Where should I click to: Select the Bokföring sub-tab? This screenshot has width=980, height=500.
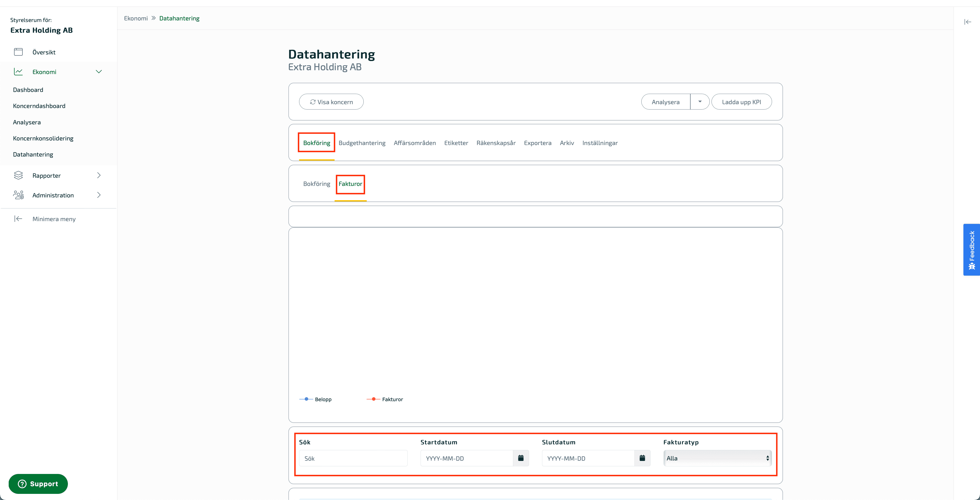click(x=316, y=184)
